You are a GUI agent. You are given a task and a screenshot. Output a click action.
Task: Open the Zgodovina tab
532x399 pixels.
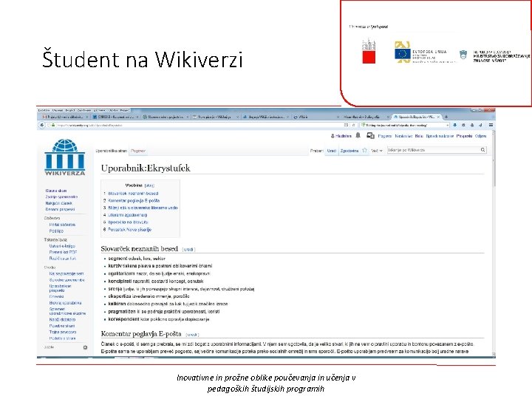[349, 151]
